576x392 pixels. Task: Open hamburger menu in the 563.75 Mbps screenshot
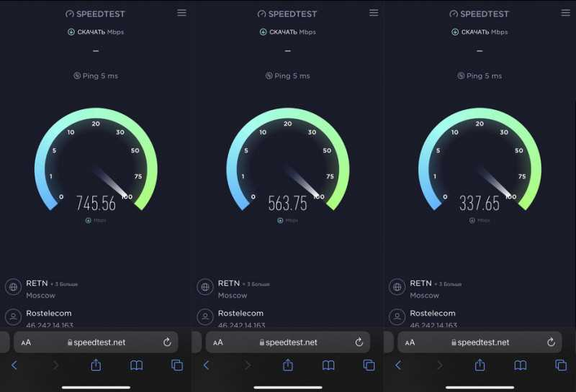point(374,13)
